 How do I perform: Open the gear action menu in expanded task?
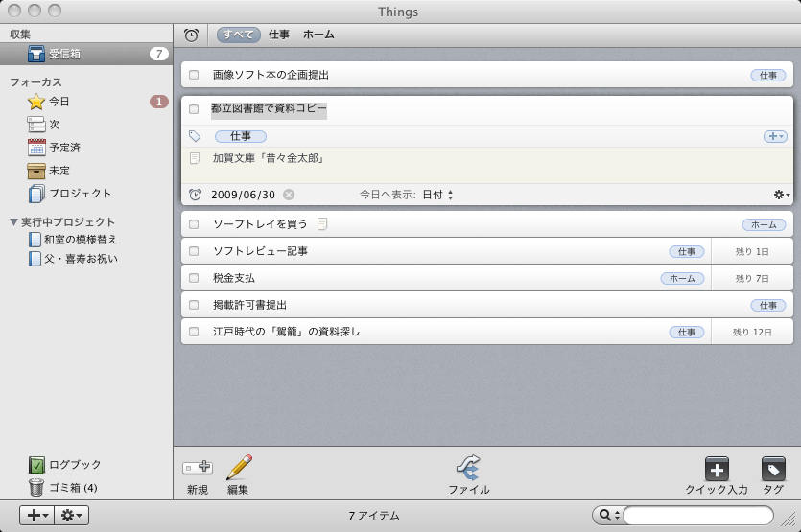[x=782, y=195]
